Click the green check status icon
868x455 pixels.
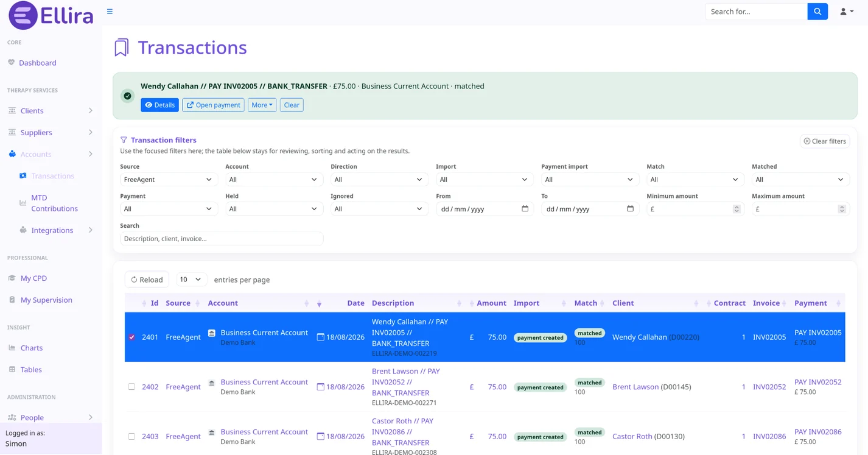(127, 96)
